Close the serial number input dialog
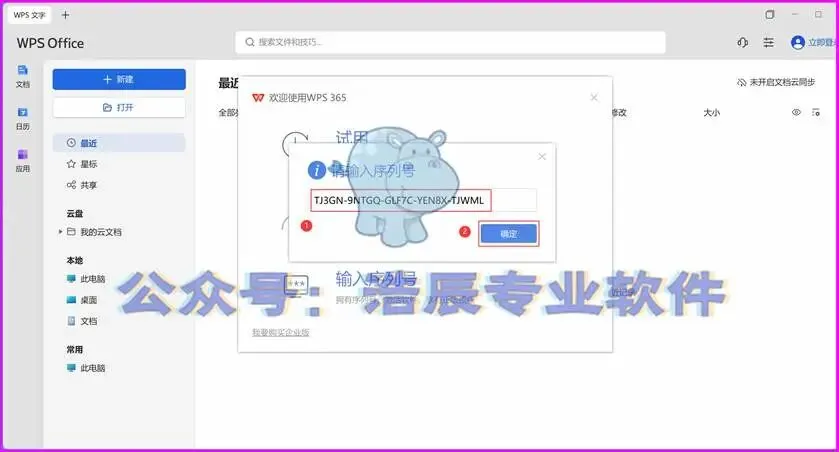839x452 pixels. pos(542,157)
